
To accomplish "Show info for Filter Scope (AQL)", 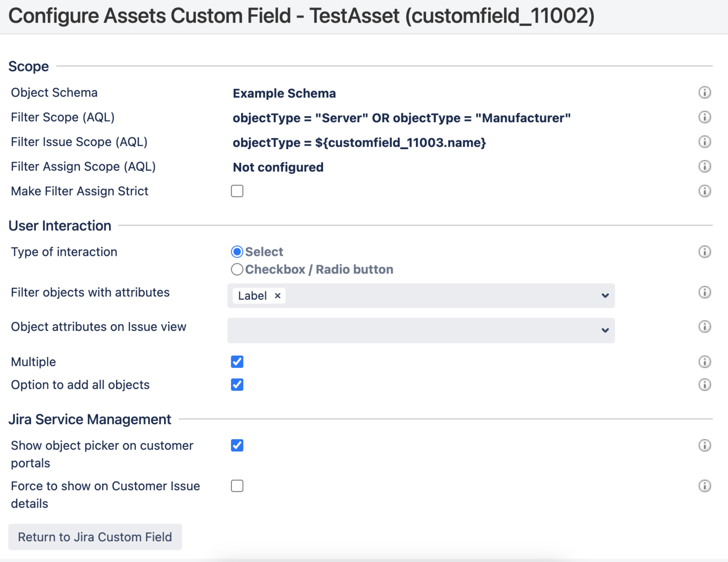I will coord(704,117).
